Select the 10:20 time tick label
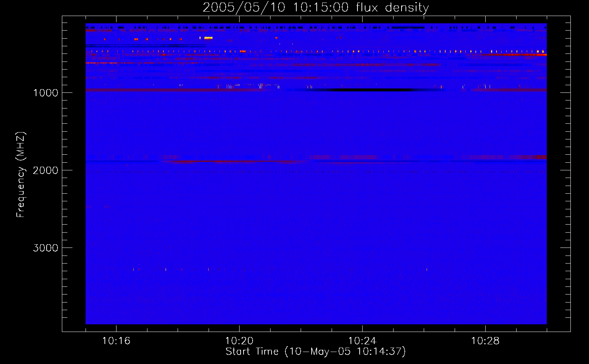The height and width of the screenshot is (364, 589). point(239,341)
